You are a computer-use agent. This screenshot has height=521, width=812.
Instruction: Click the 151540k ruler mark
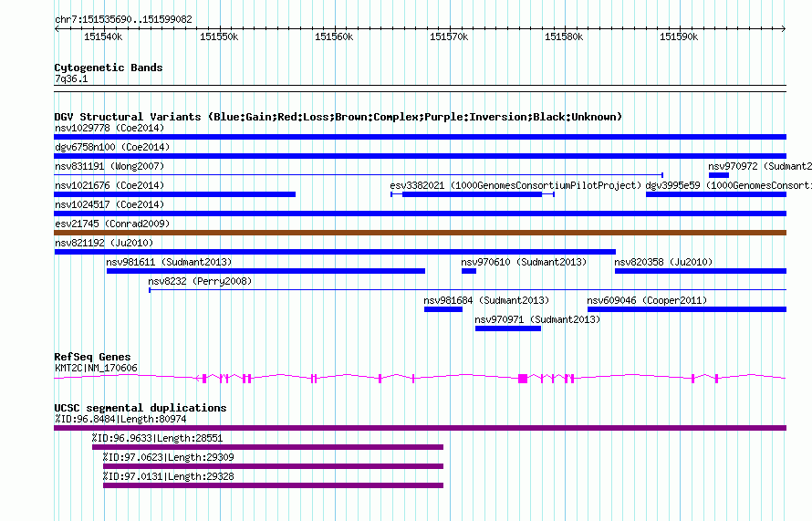tap(104, 36)
